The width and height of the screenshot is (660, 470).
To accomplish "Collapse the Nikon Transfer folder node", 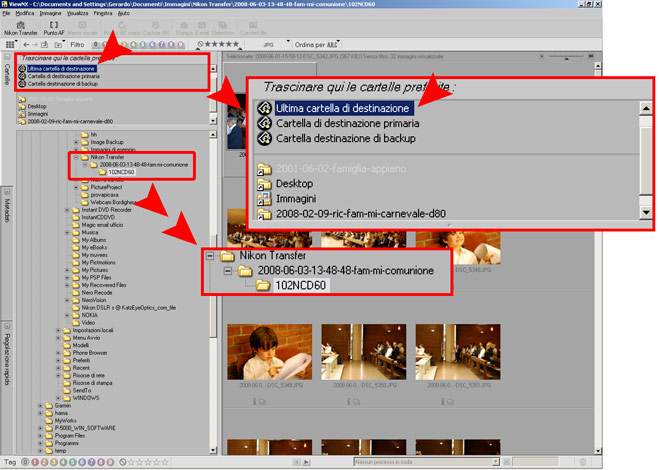I will pos(76,157).
